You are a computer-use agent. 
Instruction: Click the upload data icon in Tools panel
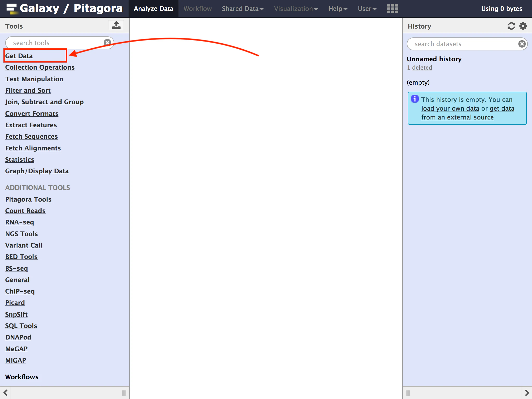116,25
